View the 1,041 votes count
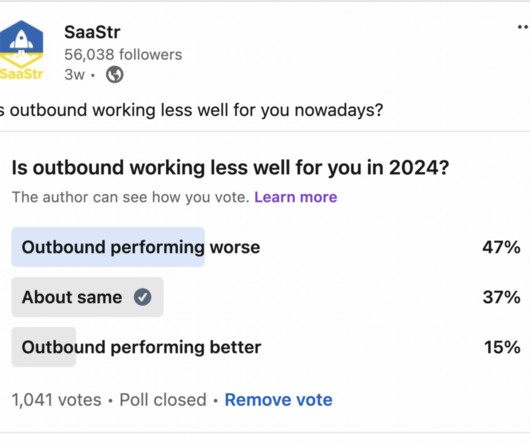Image resolution: width=530 pixels, height=442 pixels. [x=56, y=400]
